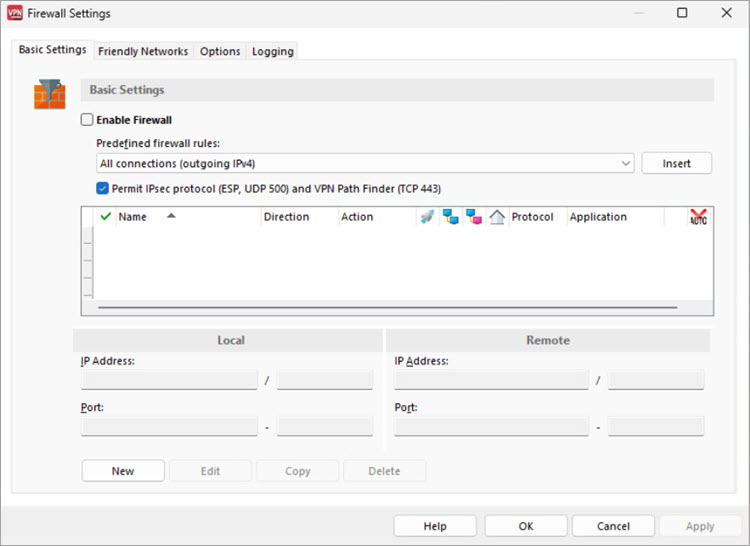The image size is (750, 546).
Task: Sort by the Action column header
Action: coord(377,217)
